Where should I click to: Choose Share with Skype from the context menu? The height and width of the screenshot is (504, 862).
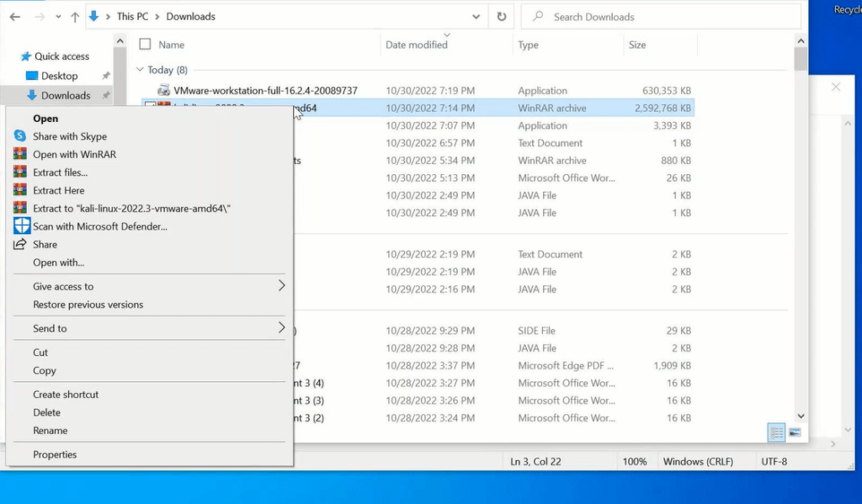70,136
